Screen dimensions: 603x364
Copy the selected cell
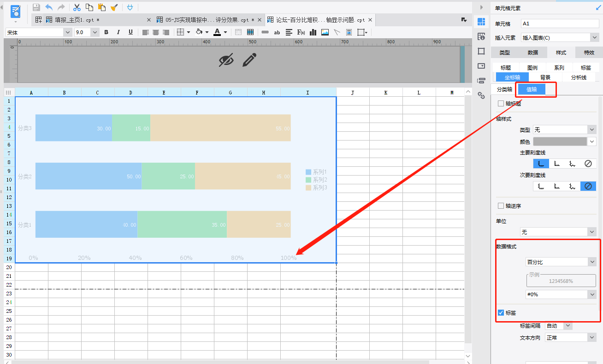89,7
